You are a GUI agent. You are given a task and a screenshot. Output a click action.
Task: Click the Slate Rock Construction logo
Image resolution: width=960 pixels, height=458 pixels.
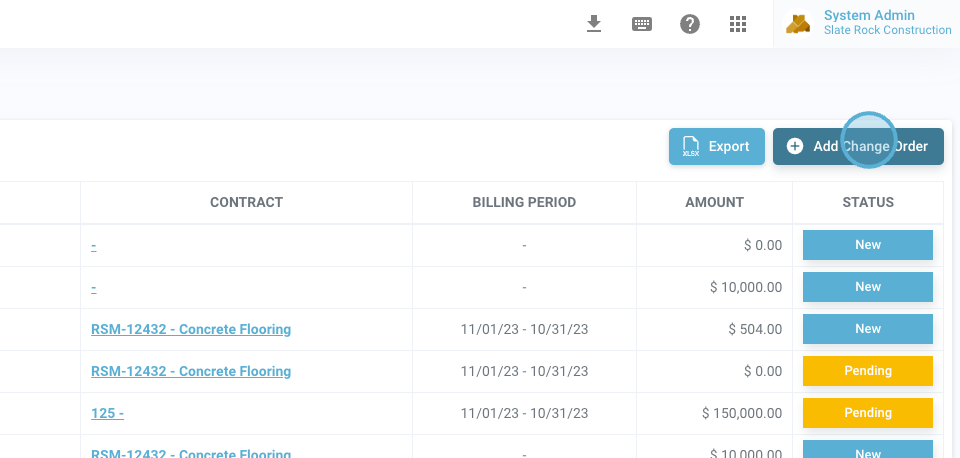click(x=798, y=24)
